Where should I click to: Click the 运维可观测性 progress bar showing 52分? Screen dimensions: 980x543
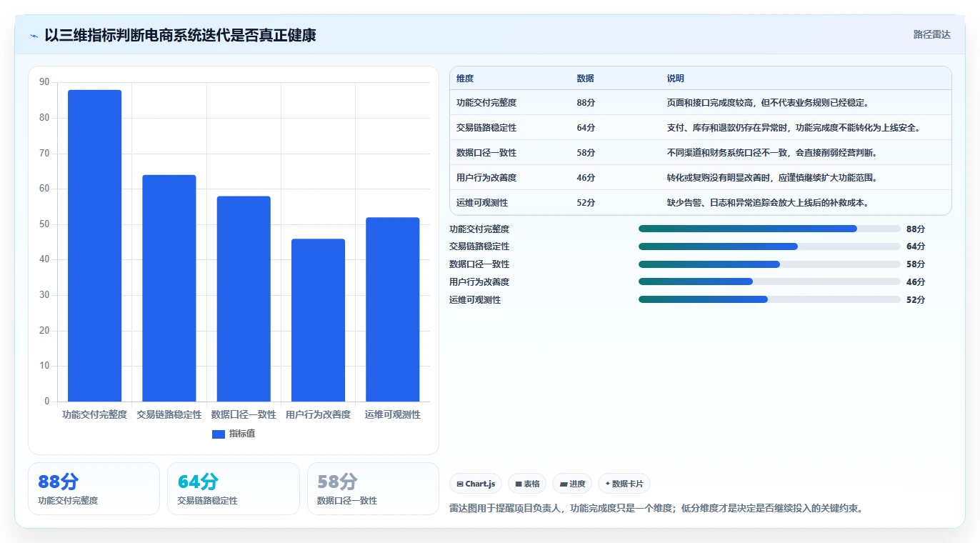click(x=769, y=300)
